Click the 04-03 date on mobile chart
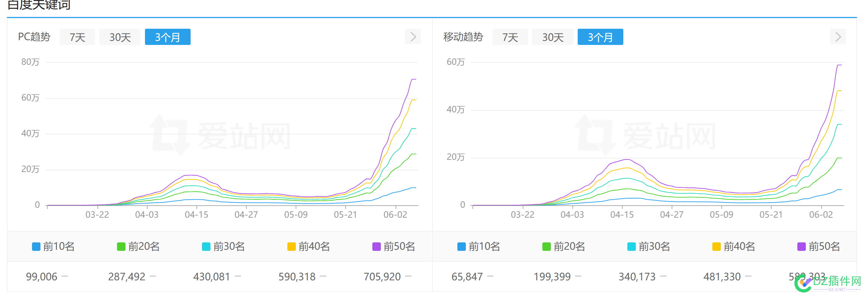 click(572, 215)
